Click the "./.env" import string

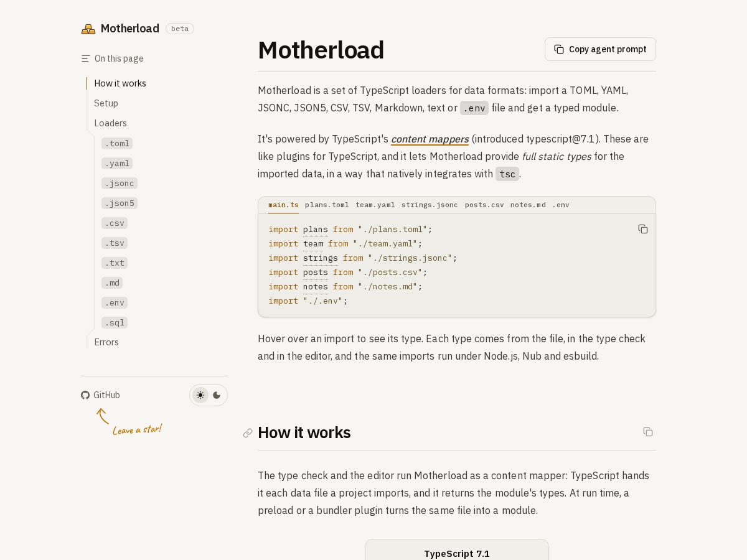(323, 301)
